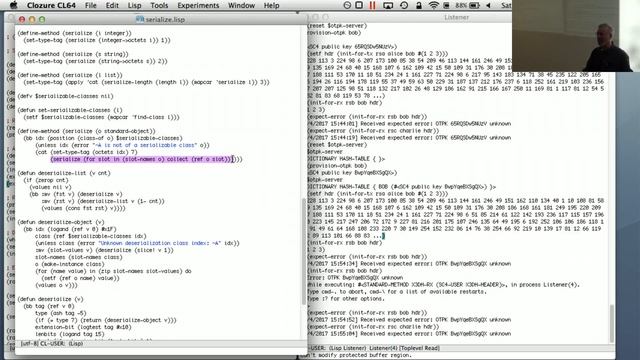Screen dimensions: 640x360
Task: Click define-method serialize list line
Action: click(x=70, y=75)
